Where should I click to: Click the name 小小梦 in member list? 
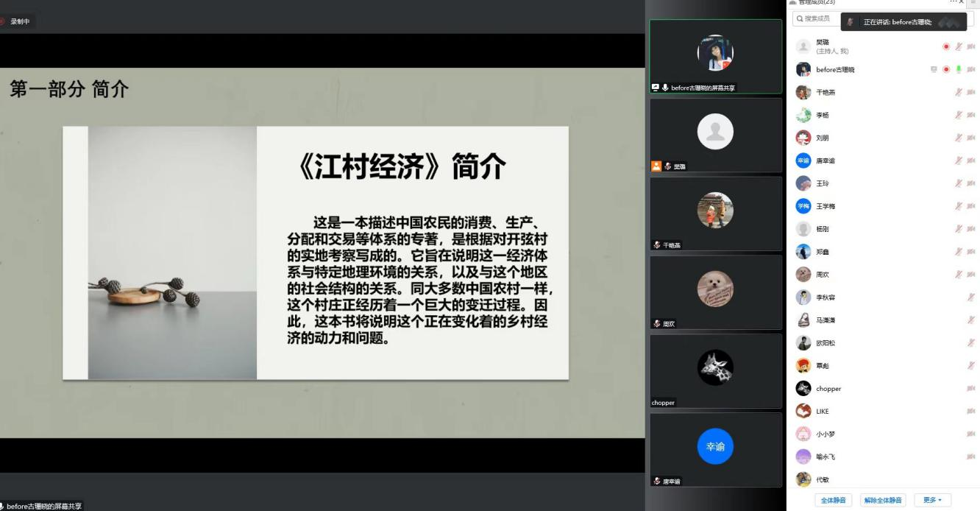pyautogui.click(x=825, y=434)
